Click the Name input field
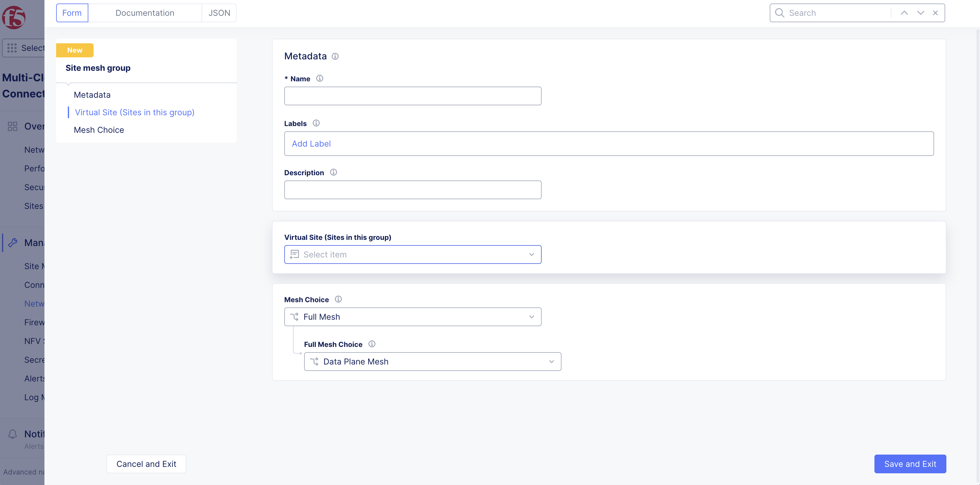The image size is (980, 485). point(412,96)
